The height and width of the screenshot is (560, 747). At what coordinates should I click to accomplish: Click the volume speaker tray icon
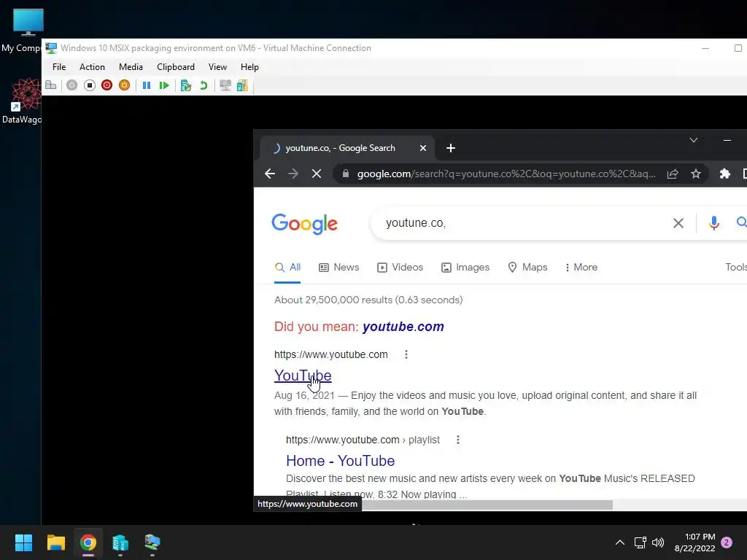coord(658,542)
